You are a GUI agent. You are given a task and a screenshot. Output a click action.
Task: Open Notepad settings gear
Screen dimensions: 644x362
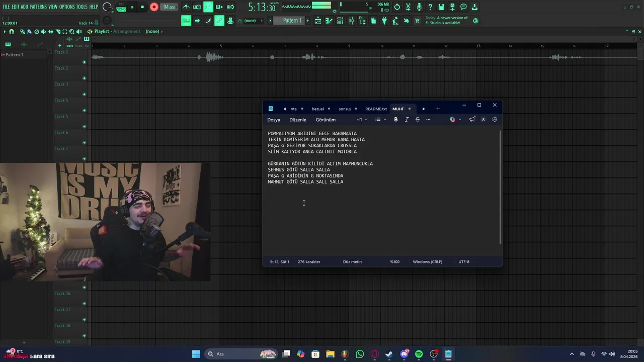[495, 120]
